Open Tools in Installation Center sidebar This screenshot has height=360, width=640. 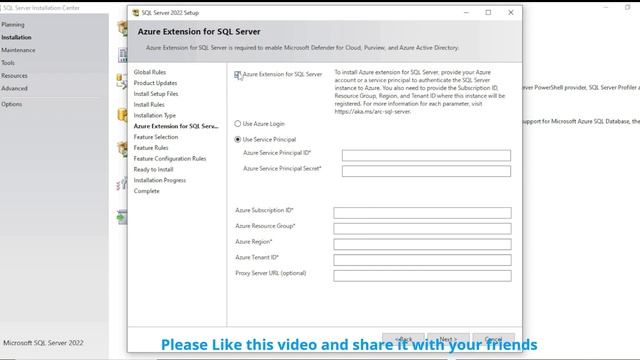click(8, 63)
